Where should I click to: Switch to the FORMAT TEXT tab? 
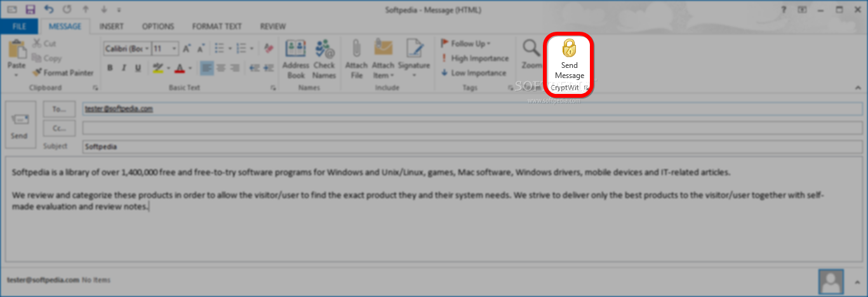(217, 27)
